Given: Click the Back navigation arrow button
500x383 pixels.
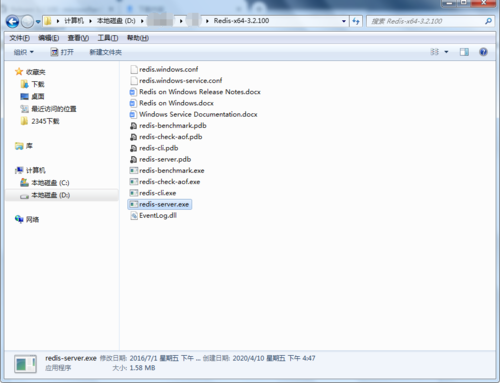Looking at the screenshot, I should 12,22.
